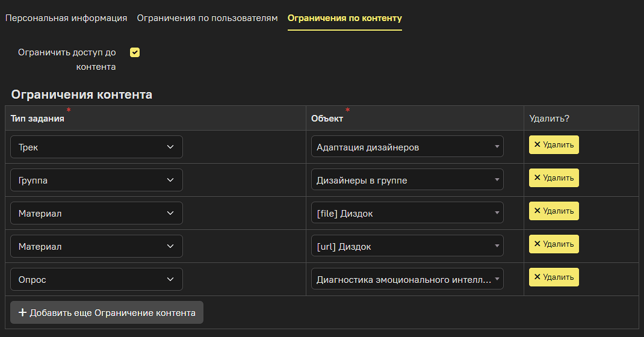Open the task type dropdown showing 'Трек'
644x337 pixels.
96,147
